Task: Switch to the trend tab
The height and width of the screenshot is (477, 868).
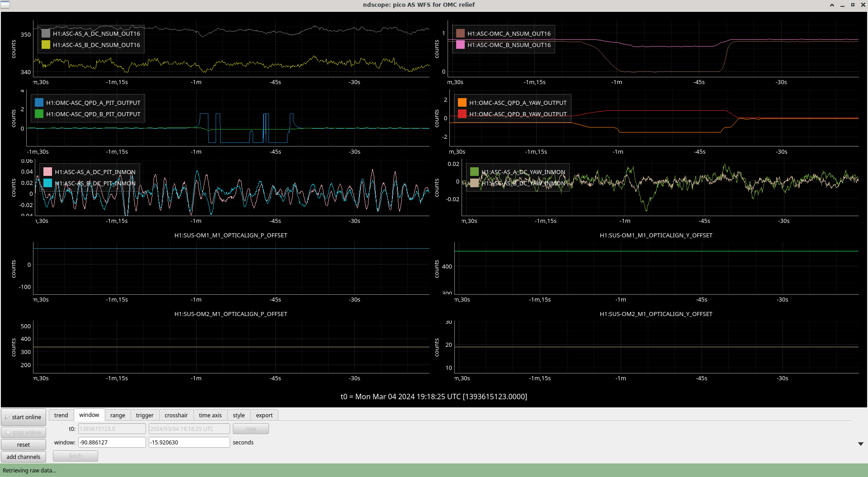Action: point(61,415)
